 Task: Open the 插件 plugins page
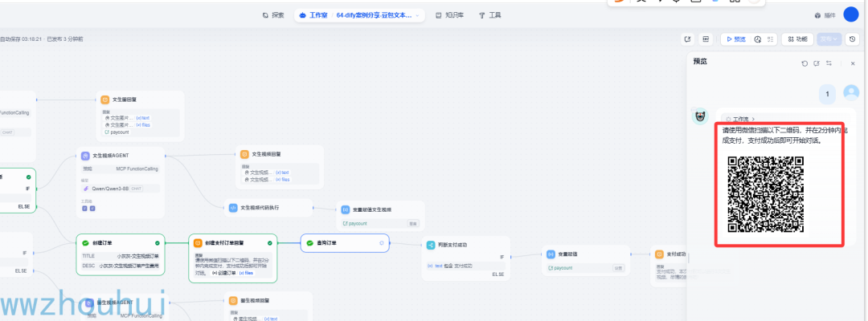point(825,15)
